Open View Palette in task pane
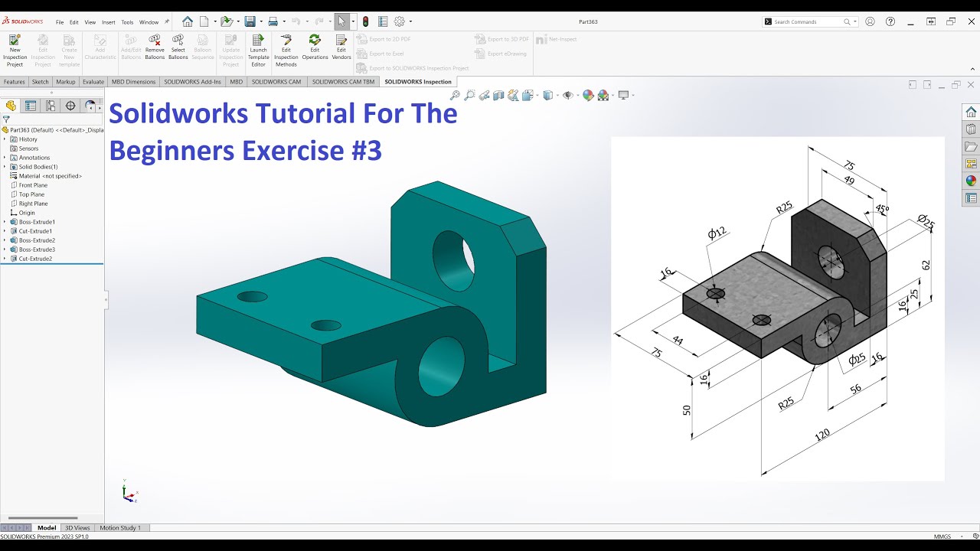 (x=971, y=164)
